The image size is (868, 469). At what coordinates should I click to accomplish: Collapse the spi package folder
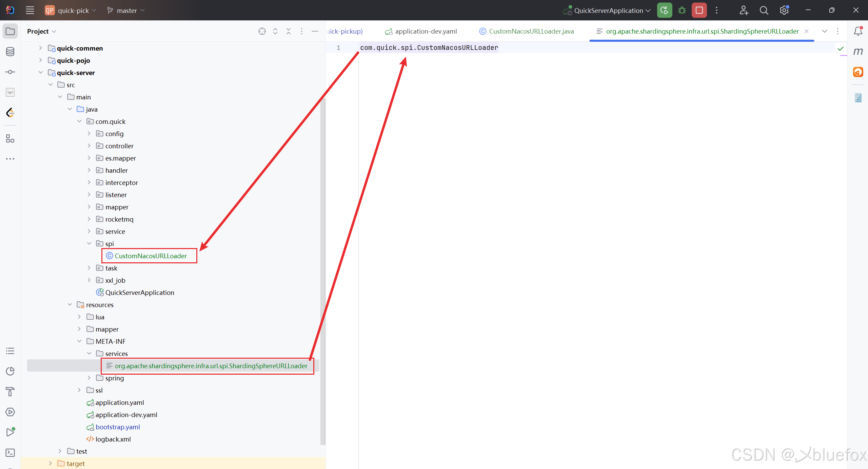[89, 244]
